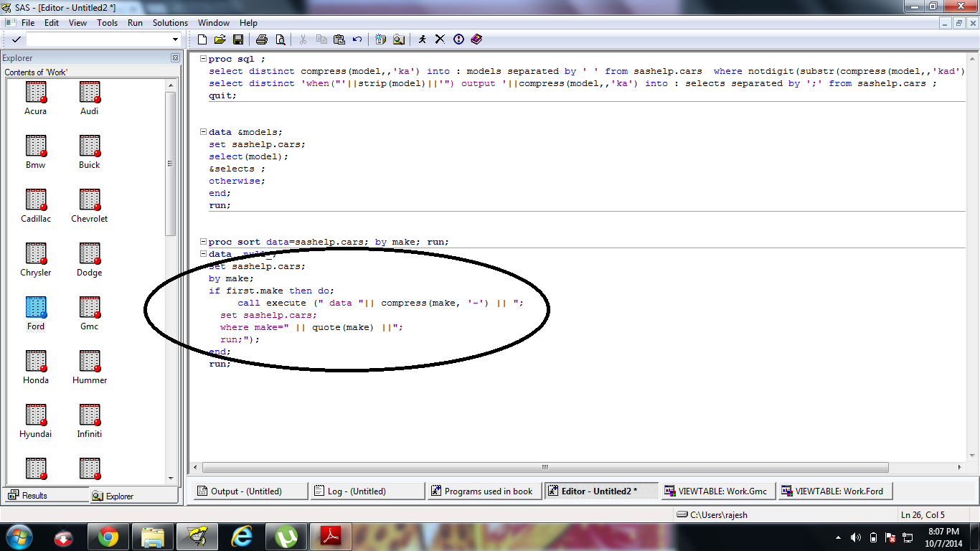
Task: Submit the program with the running-man icon
Action: coord(422,39)
